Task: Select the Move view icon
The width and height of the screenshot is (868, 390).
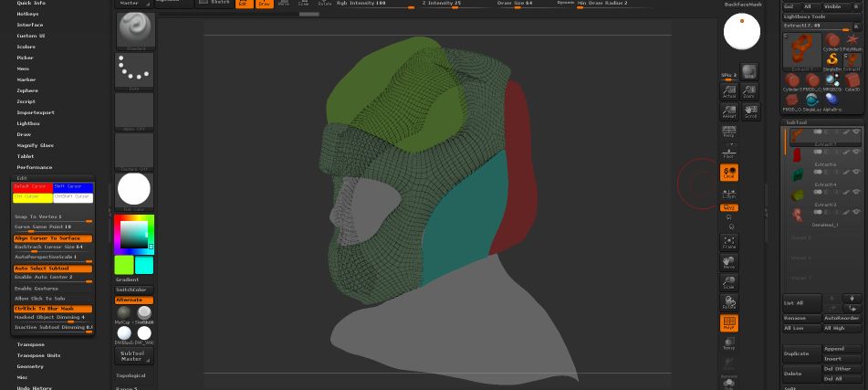Action: click(x=729, y=263)
